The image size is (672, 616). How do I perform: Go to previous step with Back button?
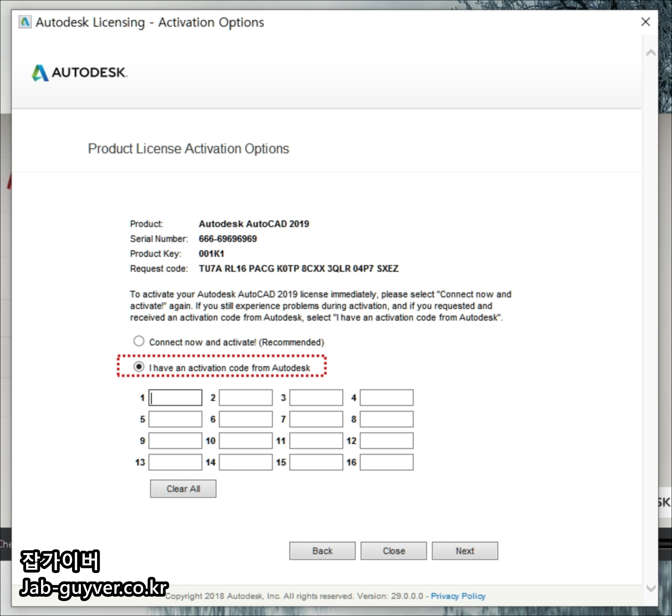[x=323, y=551]
